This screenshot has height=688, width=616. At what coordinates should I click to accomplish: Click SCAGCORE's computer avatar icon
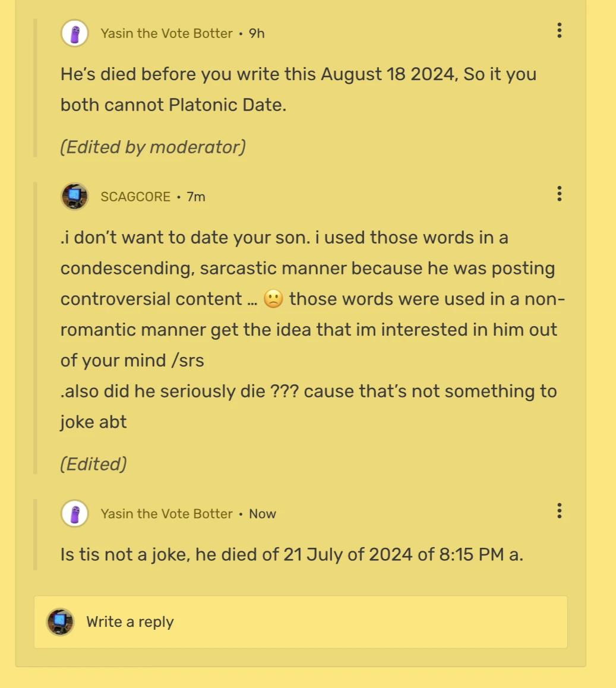pos(74,196)
